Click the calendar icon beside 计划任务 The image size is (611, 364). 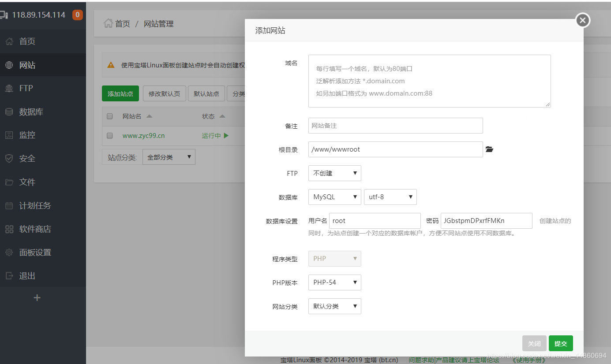click(x=9, y=206)
